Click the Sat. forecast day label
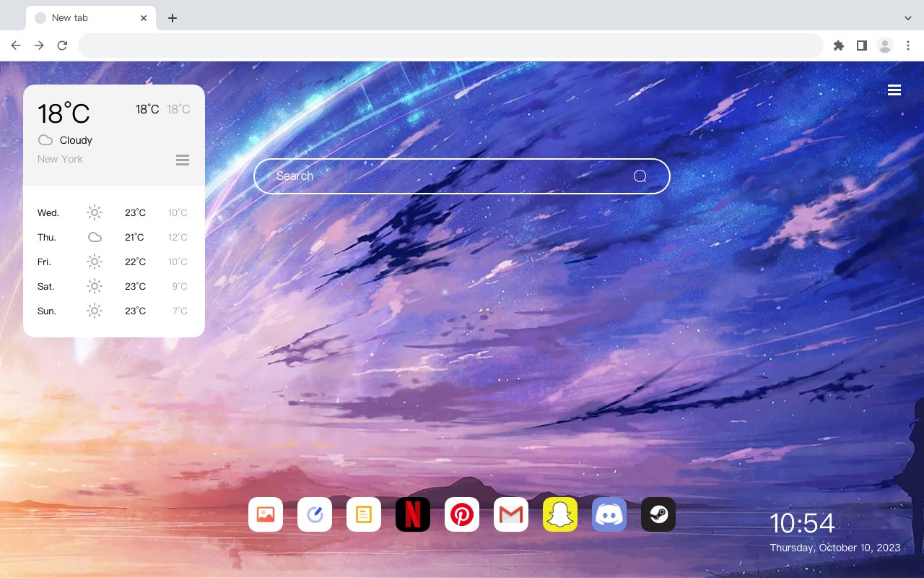Image resolution: width=924 pixels, height=578 pixels. point(46,287)
